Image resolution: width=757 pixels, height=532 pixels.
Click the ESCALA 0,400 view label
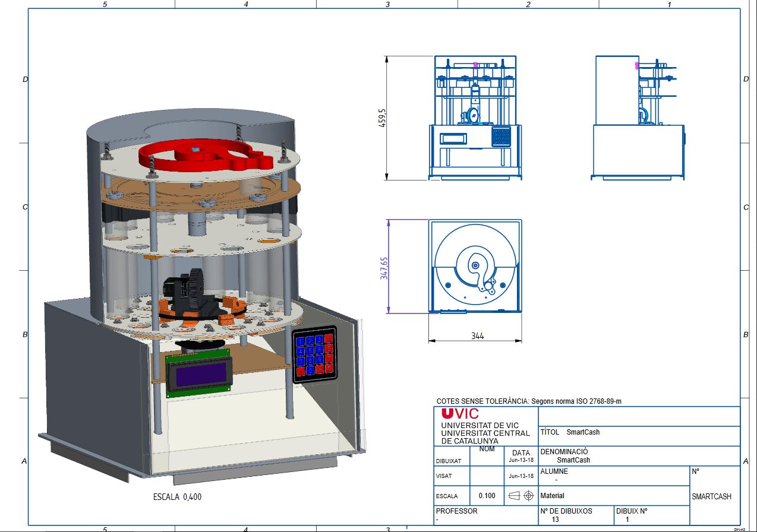[x=177, y=497]
